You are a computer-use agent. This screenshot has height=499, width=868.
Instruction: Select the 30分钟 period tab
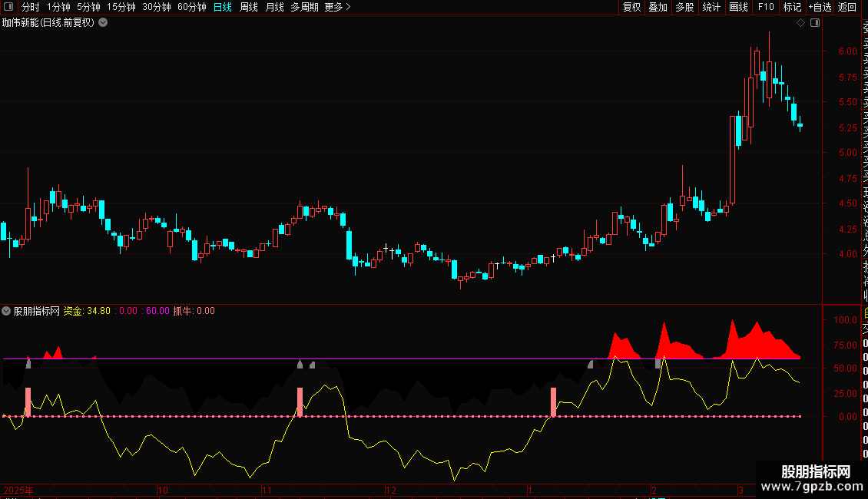coord(157,7)
